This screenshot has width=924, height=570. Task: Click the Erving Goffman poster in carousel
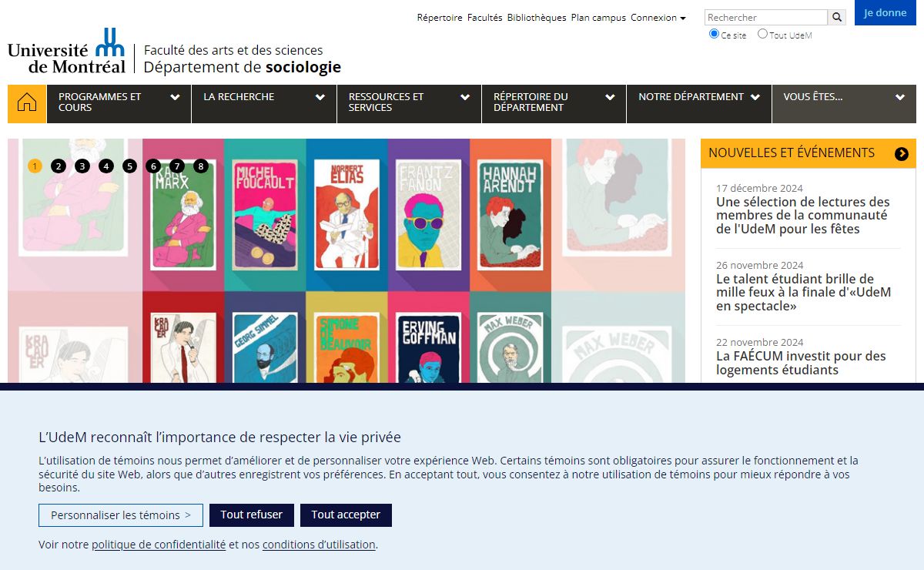pos(428,348)
